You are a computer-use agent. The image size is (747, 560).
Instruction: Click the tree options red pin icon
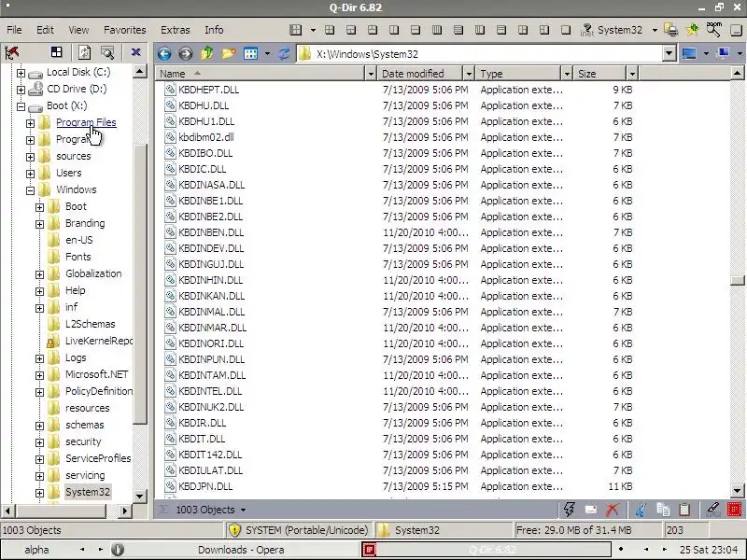tap(11, 52)
